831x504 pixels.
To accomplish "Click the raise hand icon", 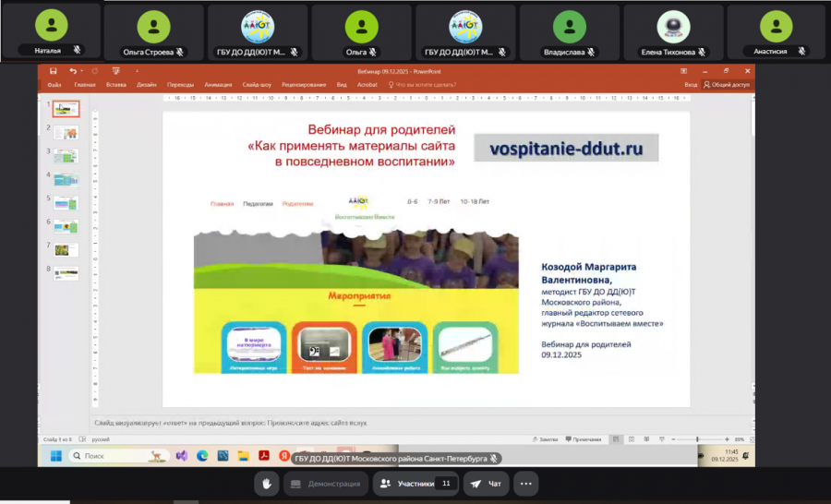I will [268, 484].
